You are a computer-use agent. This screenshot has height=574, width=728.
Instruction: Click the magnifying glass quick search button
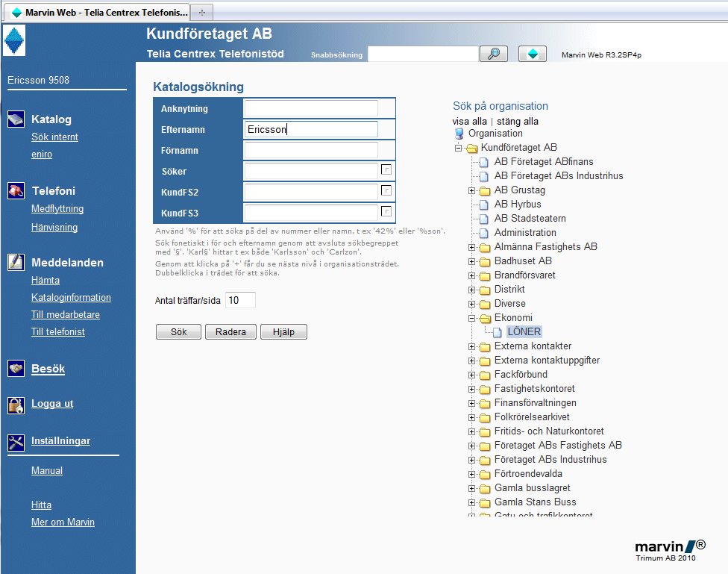(493, 54)
